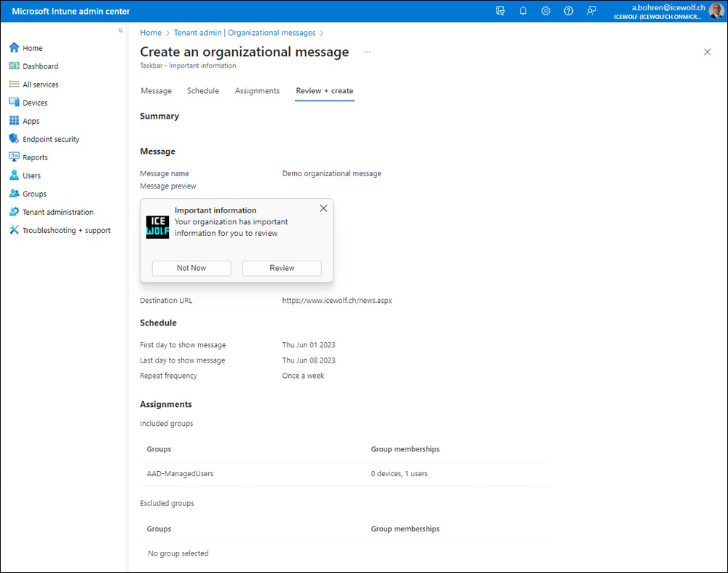This screenshot has width=728, height=573.
Task: Click the 'Thu Jun 01 2023' value
Action: (x=309, y=345)
